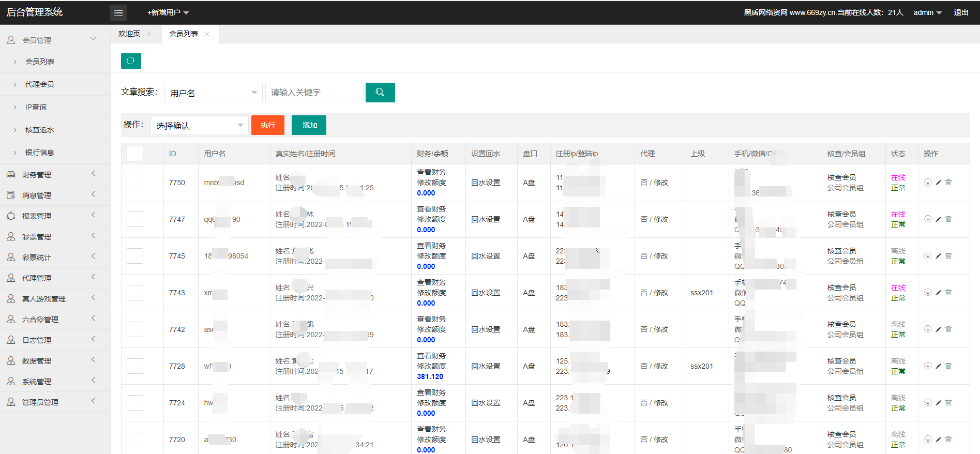
Task: Open the 用户名 search field dropdown
Action: coord(213,93)
